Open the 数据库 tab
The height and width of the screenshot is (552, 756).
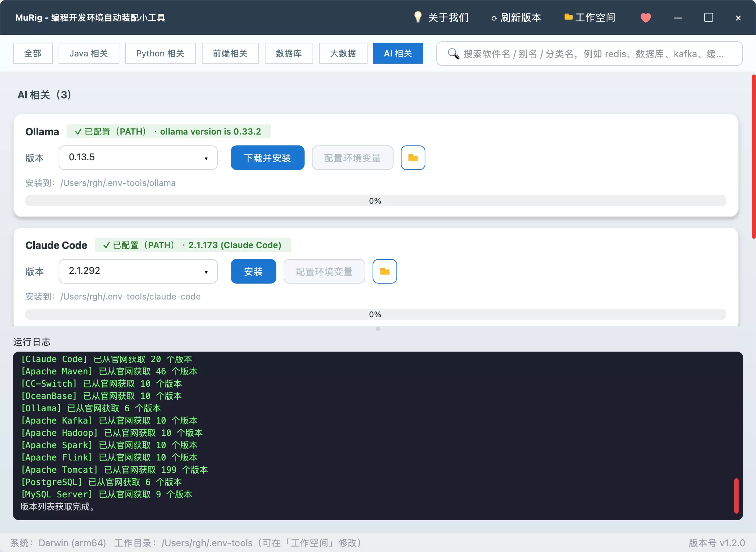point(289,53)
